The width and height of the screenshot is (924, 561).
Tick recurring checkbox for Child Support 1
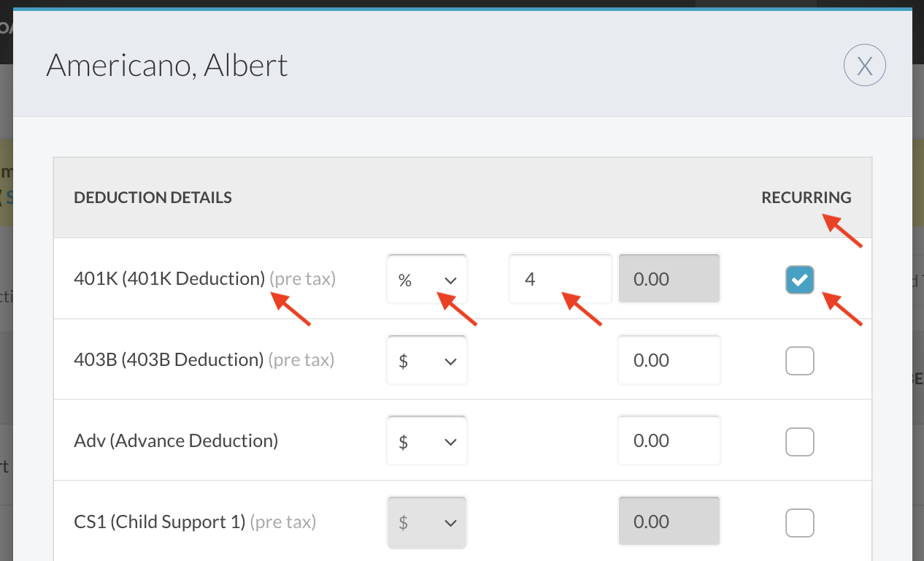tap(799, 522)
